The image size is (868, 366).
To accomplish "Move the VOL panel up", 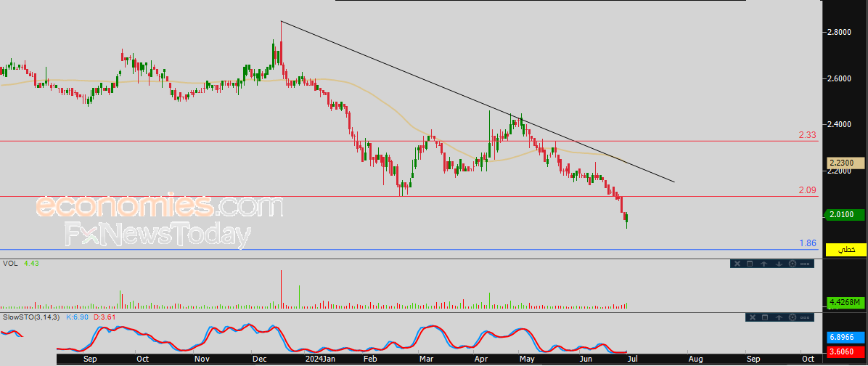I will (x=764, y=264).
